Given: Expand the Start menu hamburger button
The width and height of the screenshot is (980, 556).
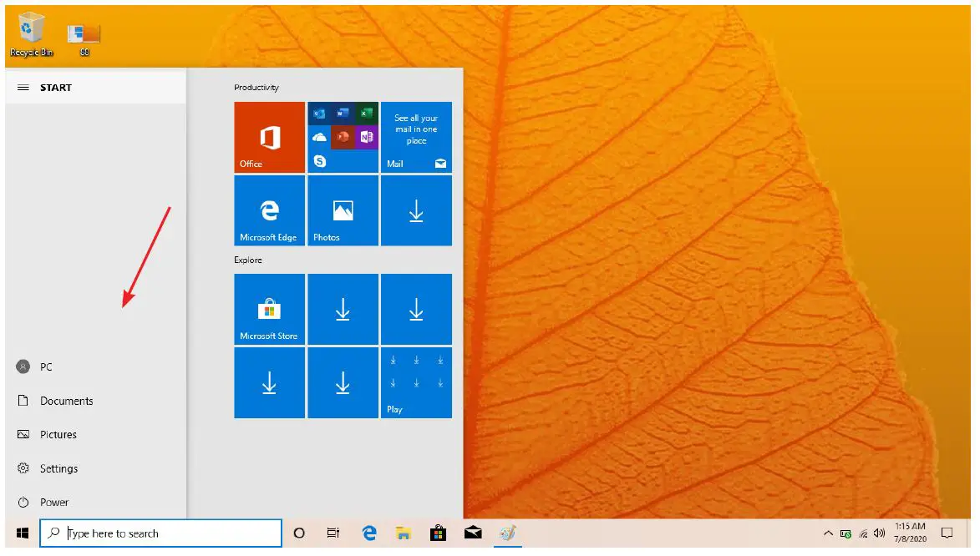Looking at the screenshot, I should 23,86.
